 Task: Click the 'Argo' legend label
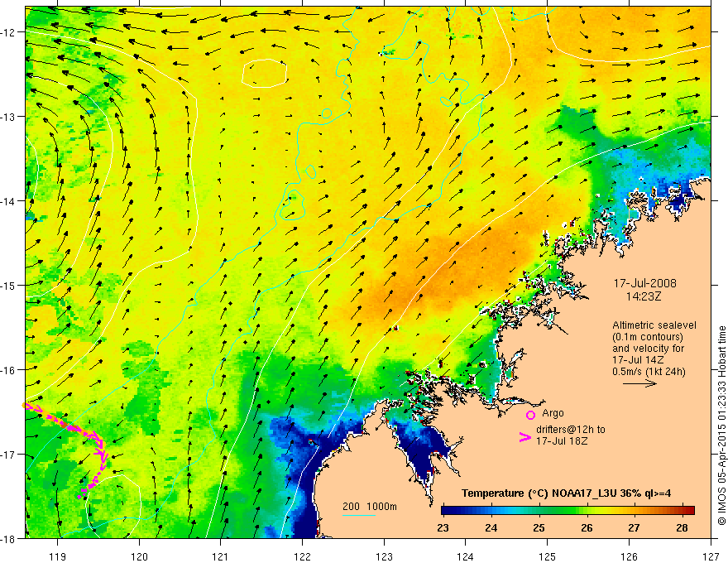click(553, 413)
